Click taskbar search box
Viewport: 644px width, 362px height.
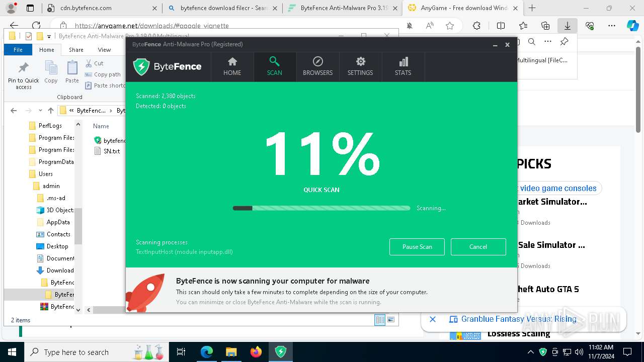(97, 352)
